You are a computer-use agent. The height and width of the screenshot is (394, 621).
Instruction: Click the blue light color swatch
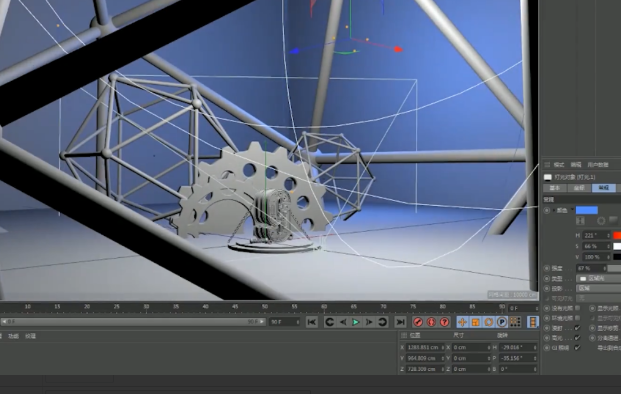pos(587,210)
